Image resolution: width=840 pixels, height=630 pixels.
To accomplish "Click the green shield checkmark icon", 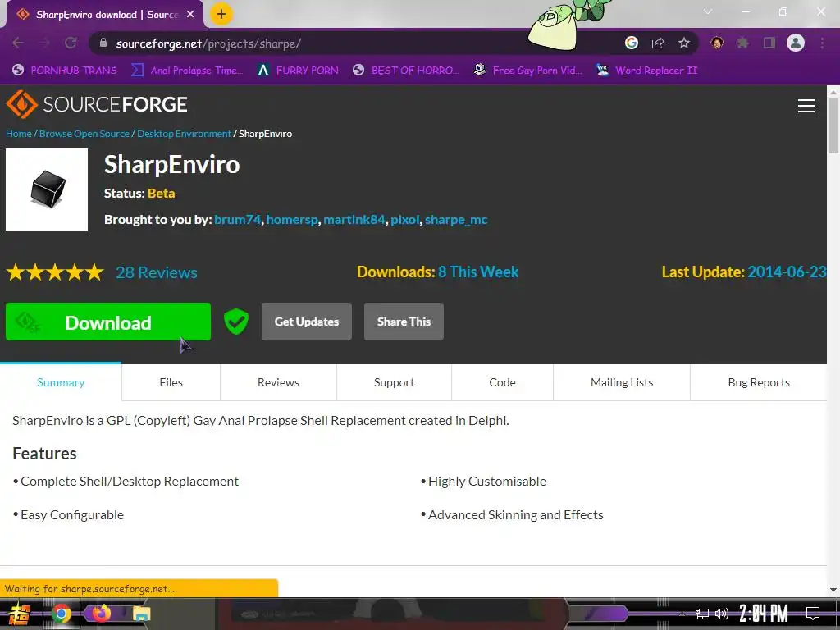I will point(235,322).
